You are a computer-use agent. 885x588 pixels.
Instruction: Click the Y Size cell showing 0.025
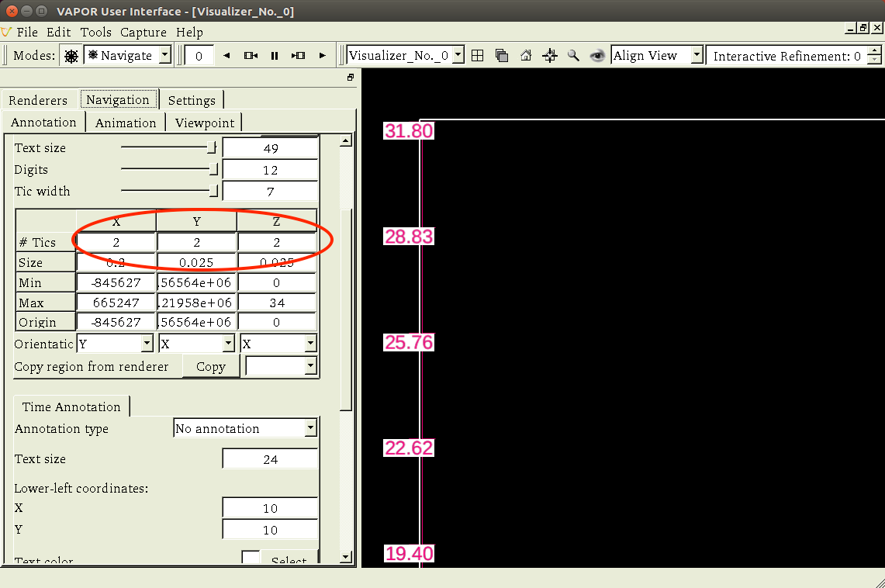pos(196,262)
